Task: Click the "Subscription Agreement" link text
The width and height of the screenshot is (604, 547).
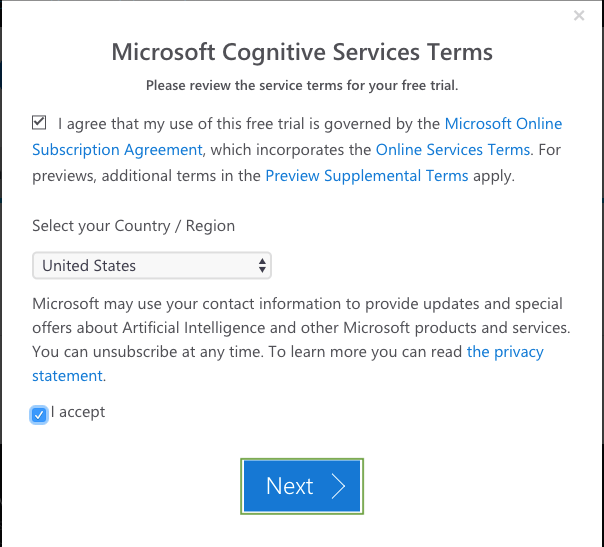Action: click(117, 150)
